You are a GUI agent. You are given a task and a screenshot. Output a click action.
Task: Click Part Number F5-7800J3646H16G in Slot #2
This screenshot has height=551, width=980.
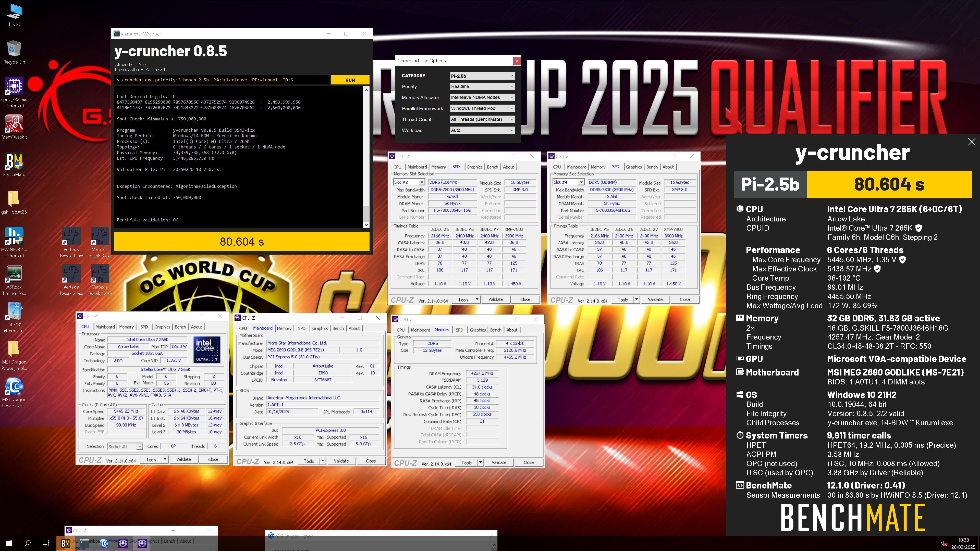(452, 210)
